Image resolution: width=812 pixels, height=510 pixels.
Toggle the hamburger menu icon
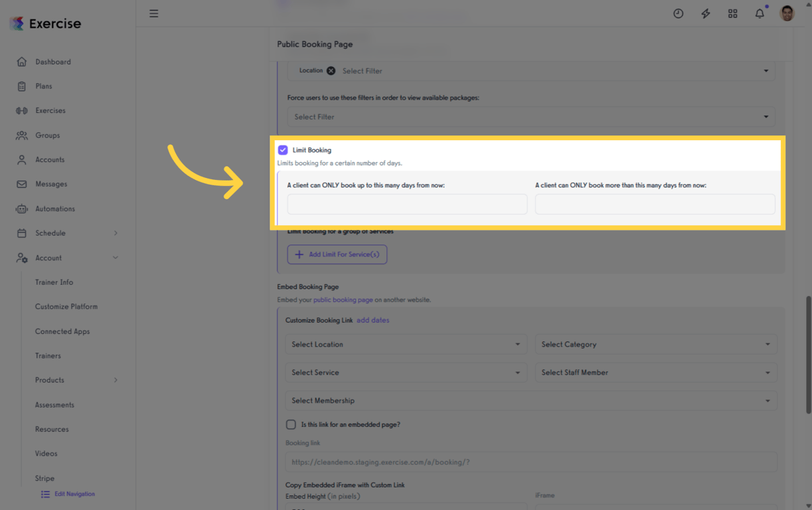pos(154,13)
